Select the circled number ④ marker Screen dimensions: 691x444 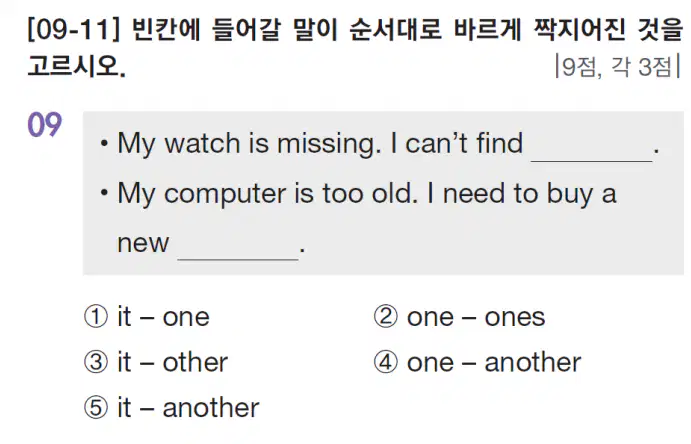click(x=386, y=362)
